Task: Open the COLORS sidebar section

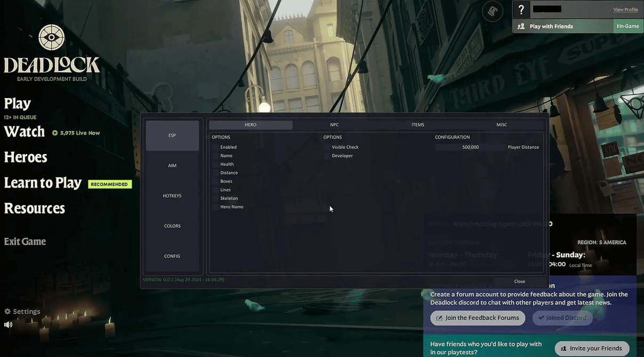Action: click(x=172, y=226)
